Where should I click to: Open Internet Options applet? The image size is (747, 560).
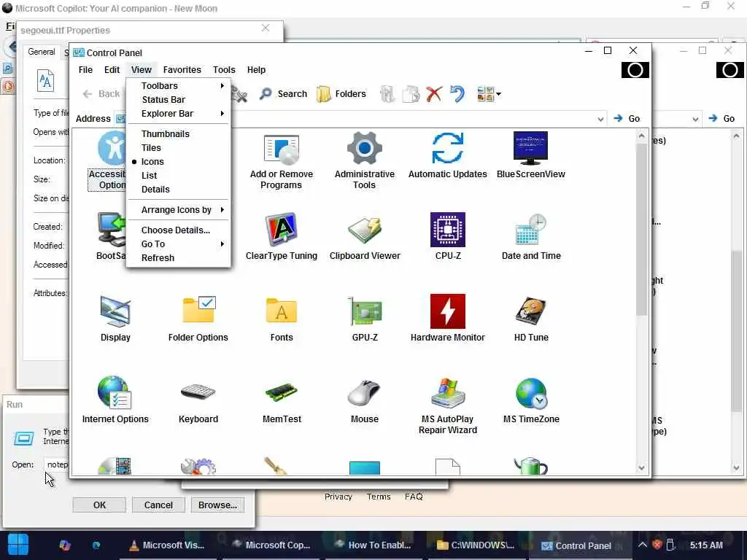click(x=115, y=400)
